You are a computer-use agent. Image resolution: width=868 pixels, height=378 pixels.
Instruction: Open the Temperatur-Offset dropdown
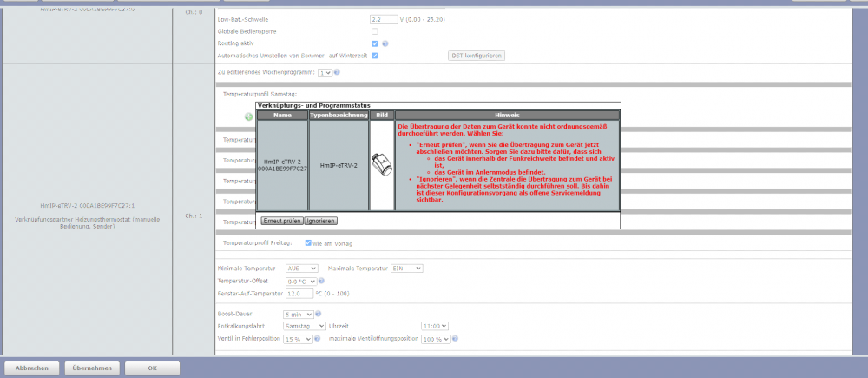pyautogui.click(x=301, y=282)
